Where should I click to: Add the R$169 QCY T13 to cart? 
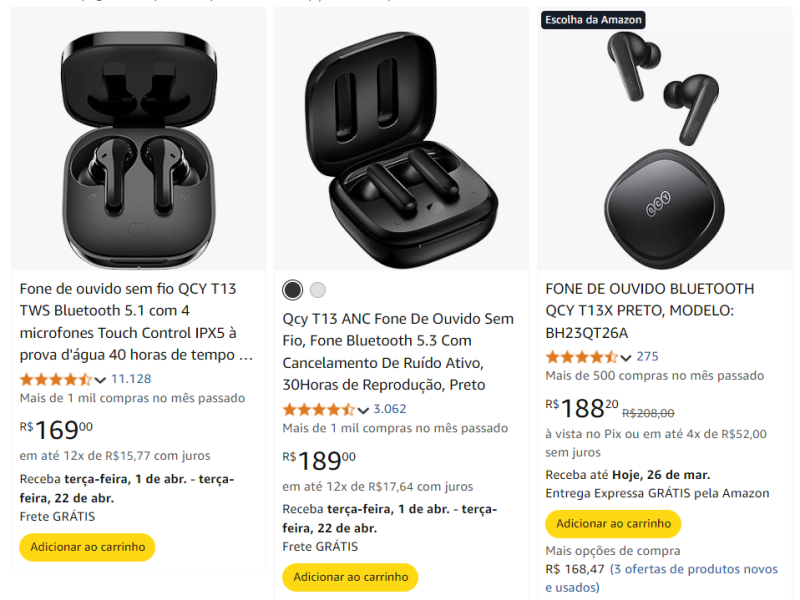(87, 547)
